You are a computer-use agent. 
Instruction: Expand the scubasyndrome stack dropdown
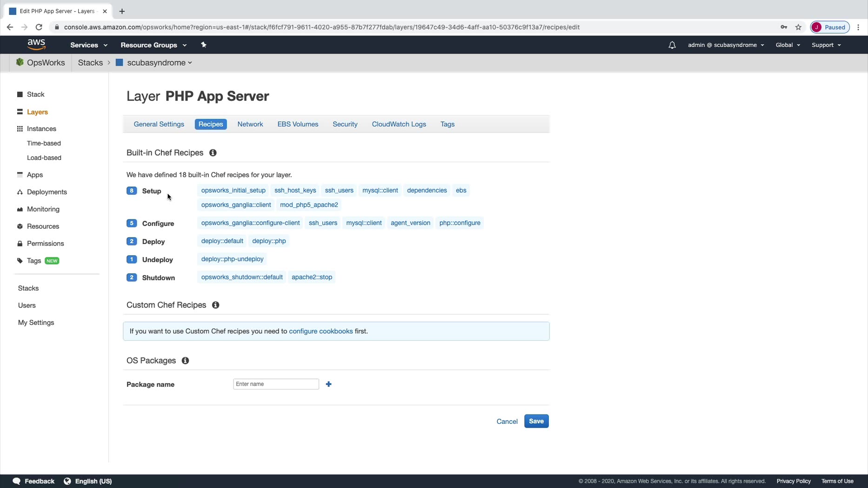[160, 63]
